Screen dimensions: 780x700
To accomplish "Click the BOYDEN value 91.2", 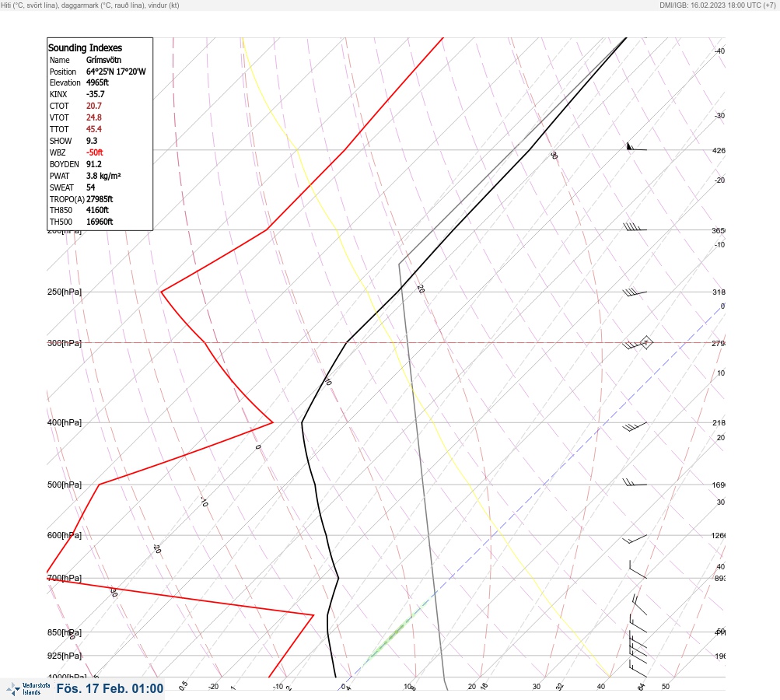I will (94, 164).
